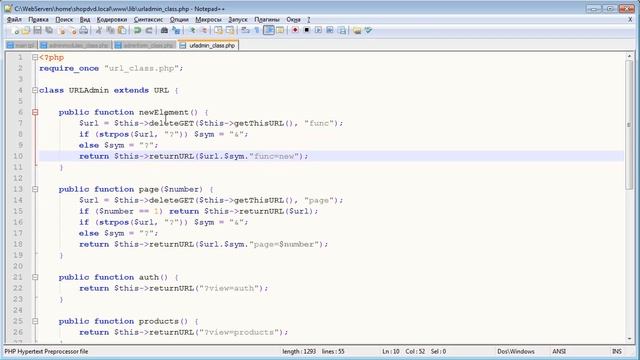Click the Close document toolbar icon

coord(61,30)
